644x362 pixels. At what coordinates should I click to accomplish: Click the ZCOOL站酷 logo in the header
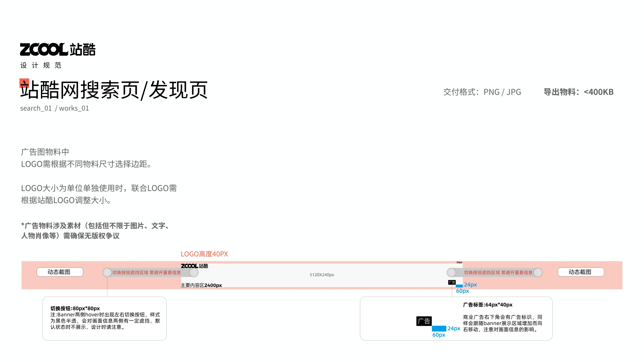pyautogui.click(x=58, y=49)
